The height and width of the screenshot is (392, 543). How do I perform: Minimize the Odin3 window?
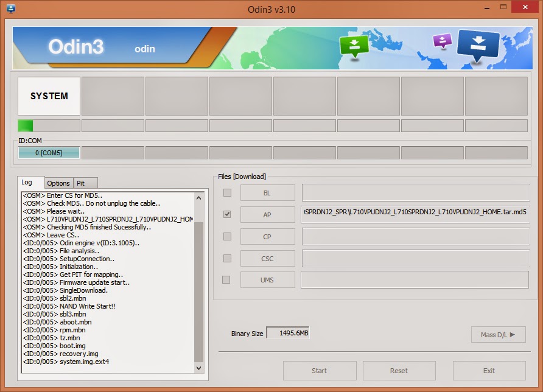click(x=487, y=8)
